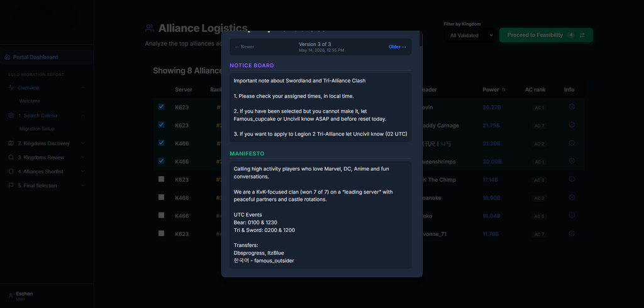
Task: Sort by Server column header
Action: (184, 89)
